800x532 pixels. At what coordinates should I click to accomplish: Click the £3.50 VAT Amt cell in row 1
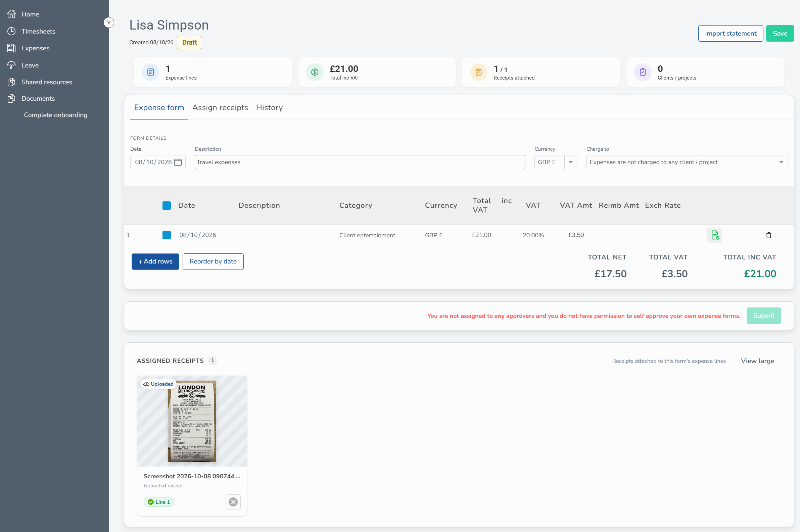pyautogui.click(x=576, y=235)
